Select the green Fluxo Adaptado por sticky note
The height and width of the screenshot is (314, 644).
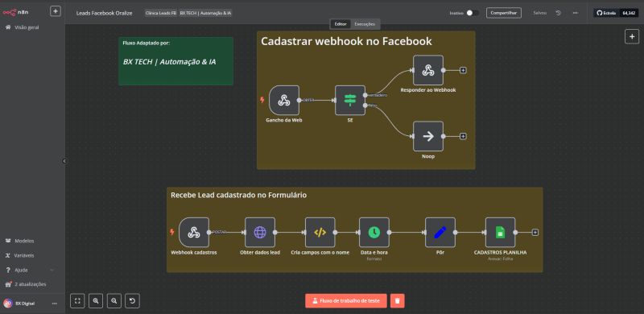(175, 61)
